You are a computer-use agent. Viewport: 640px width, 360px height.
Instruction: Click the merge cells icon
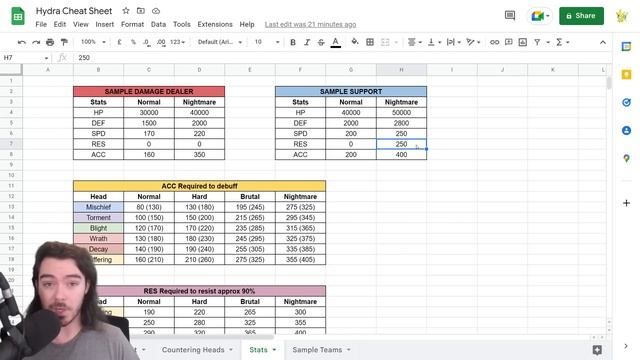click(385, 42)
